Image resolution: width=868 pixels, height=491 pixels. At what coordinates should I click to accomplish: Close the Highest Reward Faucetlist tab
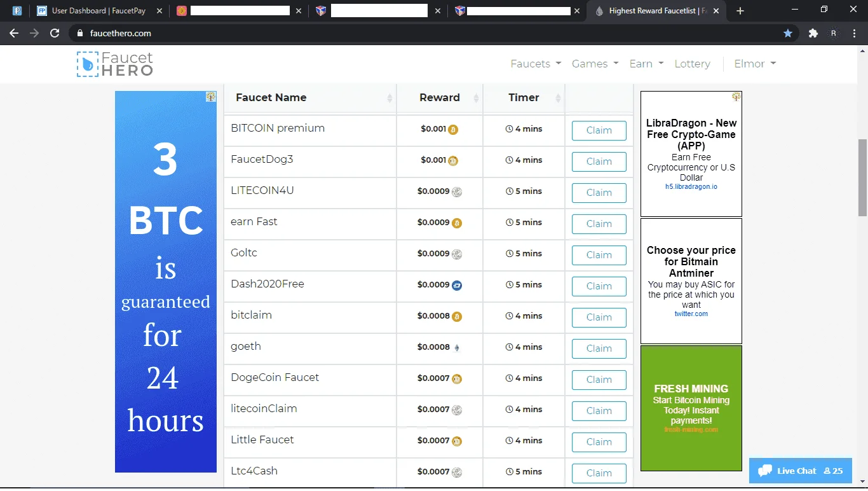point(717,11)
